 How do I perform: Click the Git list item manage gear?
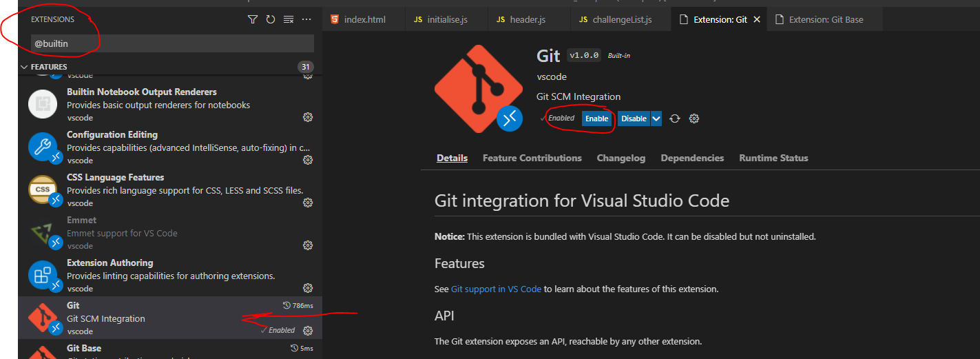308,331
